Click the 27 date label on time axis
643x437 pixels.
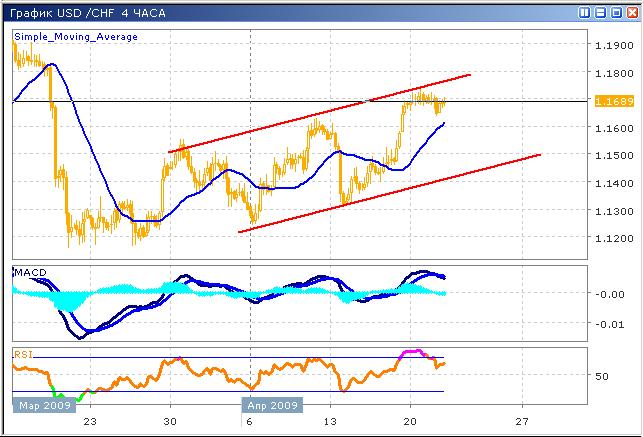click(520, 423)
